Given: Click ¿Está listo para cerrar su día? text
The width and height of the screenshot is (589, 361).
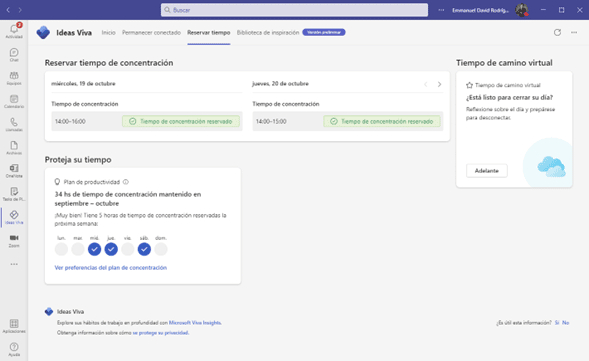Looking at the screenshot, I should click(x=509, y=97).
